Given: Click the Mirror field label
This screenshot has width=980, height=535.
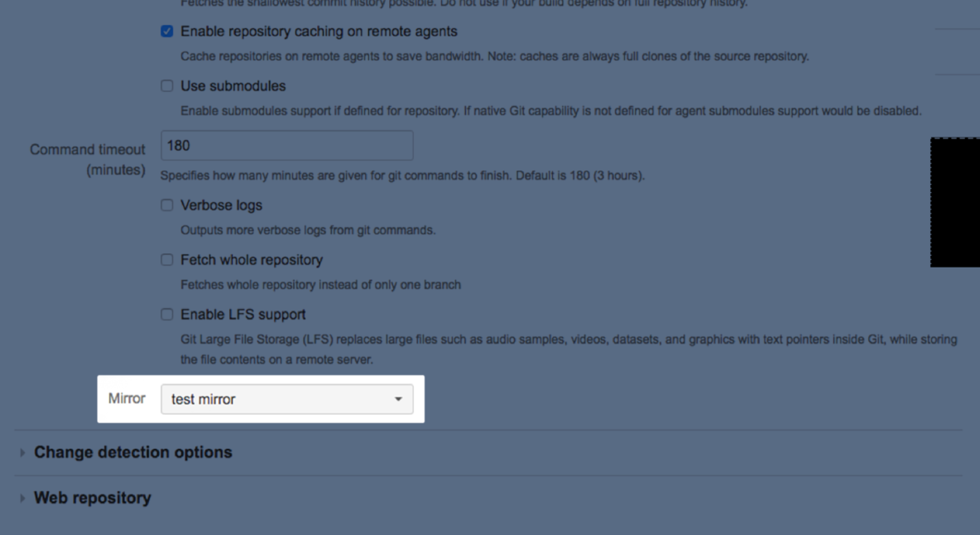Looking at the screenshot, I should tap(127, 398).
